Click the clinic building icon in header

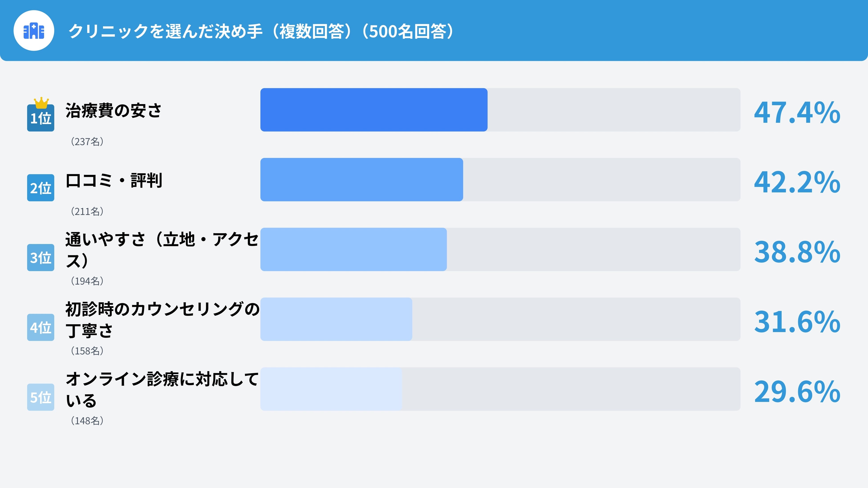tap(34, 31)
